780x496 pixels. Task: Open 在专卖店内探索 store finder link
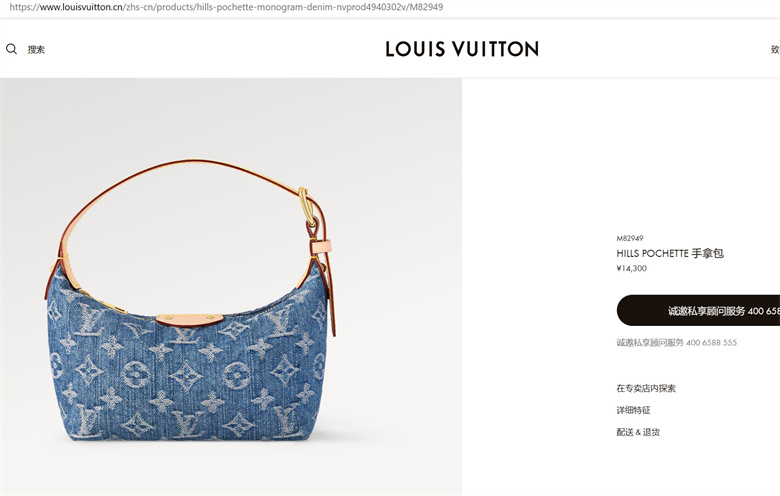[x=646, y=388]
